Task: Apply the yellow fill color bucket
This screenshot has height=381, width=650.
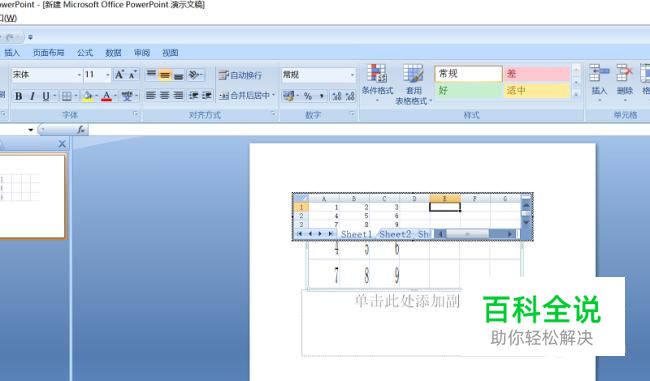Action: tap(87, 96)
